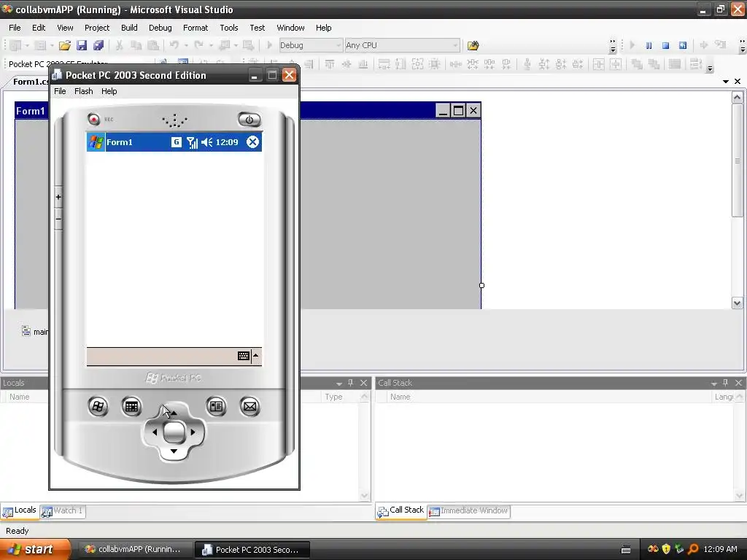Open the emulator's Flash menu
The width and height of the screenshot is (747, 560).
(x=84, y=91)
